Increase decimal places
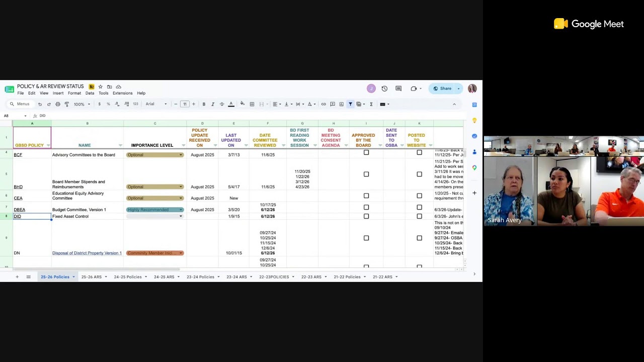Image resolution: width=644 pixels, height=362 pixels. pos(126,104)
